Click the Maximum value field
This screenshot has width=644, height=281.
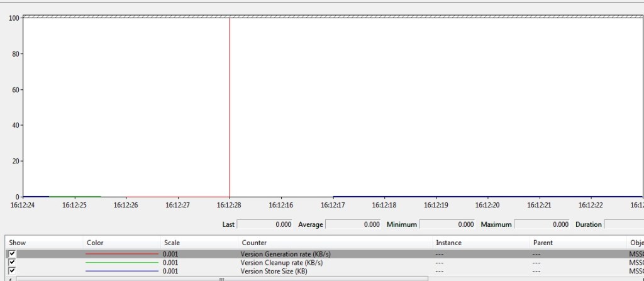click(x=541, y=224)
